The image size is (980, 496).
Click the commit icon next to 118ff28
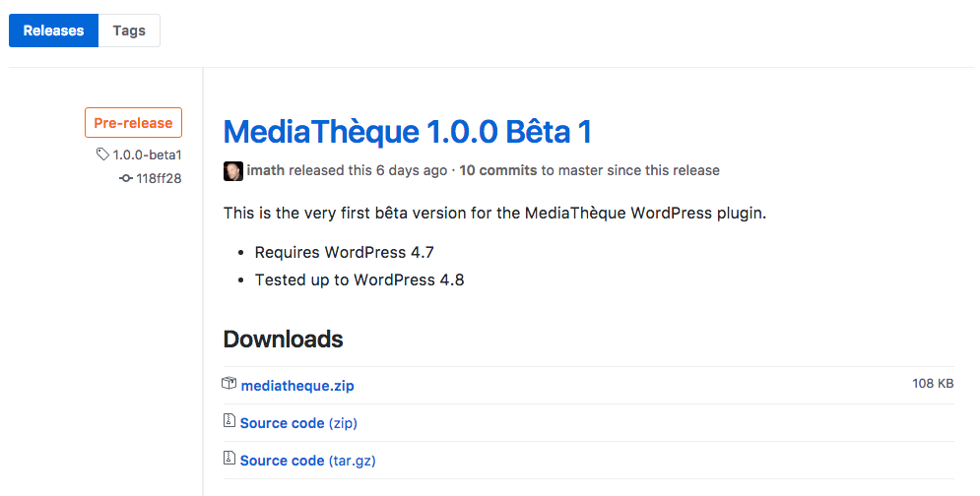(x=126, y=178)
